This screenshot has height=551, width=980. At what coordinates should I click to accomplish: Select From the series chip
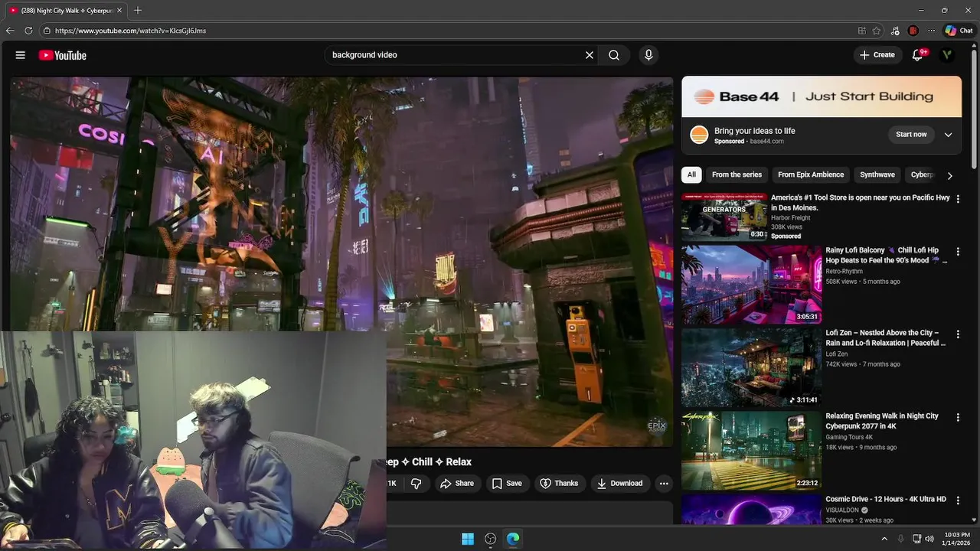pyautogui.click(x=737, y=175)
